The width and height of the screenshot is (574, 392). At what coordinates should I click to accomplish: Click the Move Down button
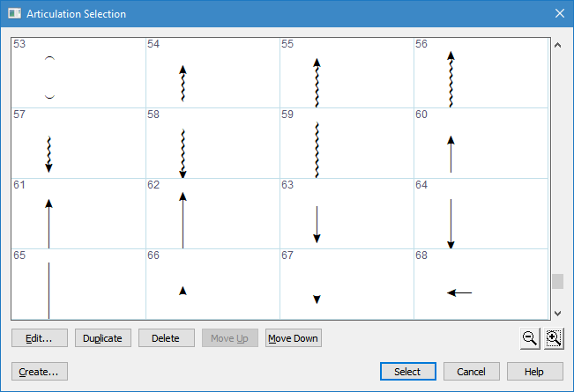click(x=294, y=338)
